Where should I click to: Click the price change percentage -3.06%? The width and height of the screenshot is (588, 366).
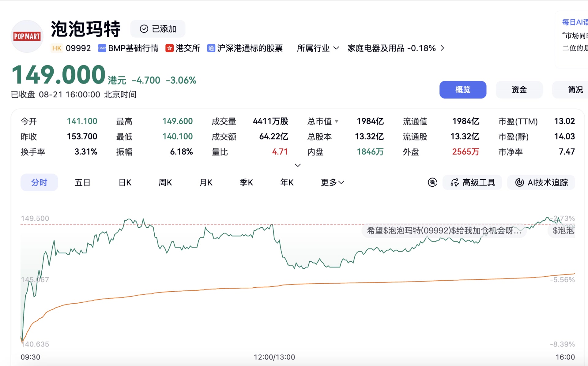181,80
